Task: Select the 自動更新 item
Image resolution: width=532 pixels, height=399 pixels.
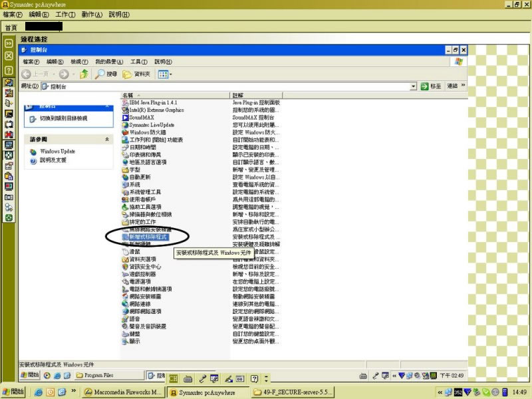Action: 136,177
